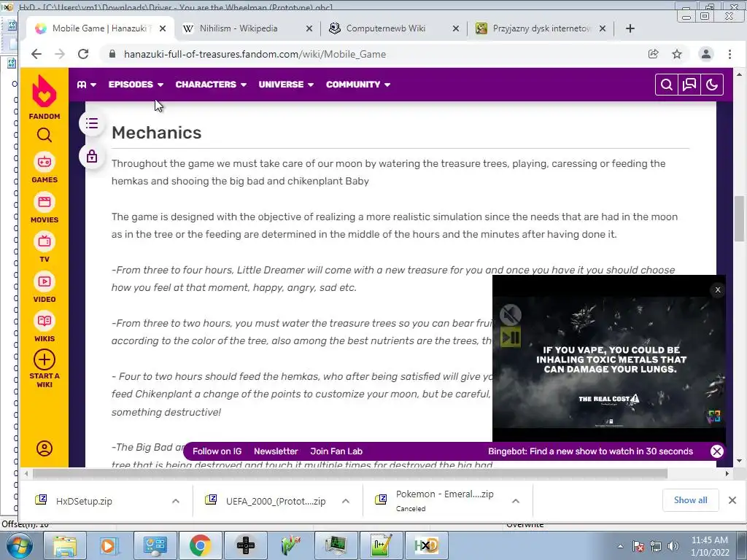Open the user profile icon in sidebar

point(44,448)
